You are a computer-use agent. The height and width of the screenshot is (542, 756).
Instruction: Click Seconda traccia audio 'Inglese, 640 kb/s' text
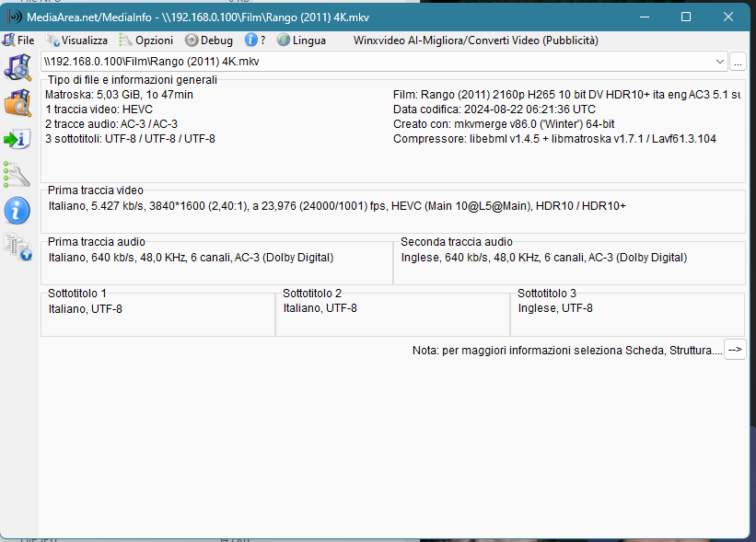(x=544, y=258)
